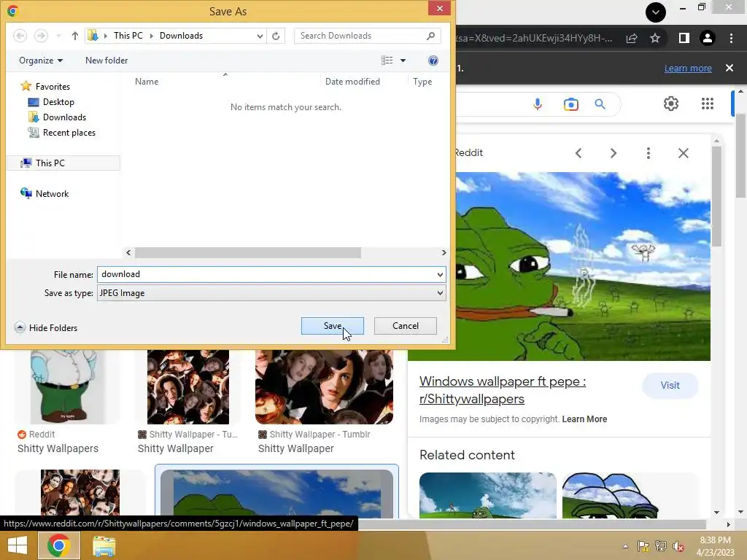The image size is (747, 560).
Task: Go up one folder level
Action: pos(75,36)
